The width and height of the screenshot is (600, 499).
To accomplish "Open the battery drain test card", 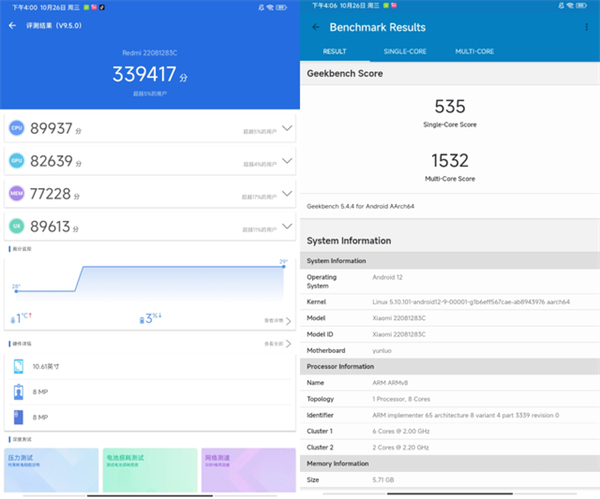I will pyautogui.click(x=149, y=468).
